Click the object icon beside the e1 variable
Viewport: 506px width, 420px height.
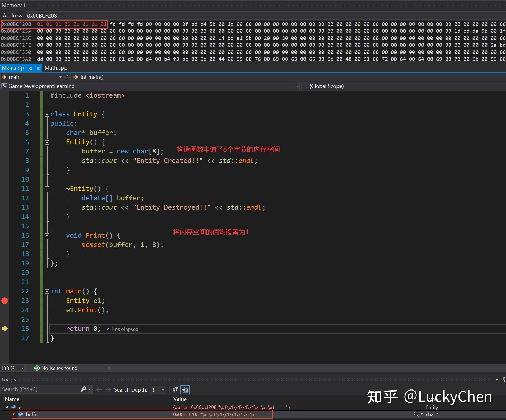pyautogui.click(x=13, y=407)
